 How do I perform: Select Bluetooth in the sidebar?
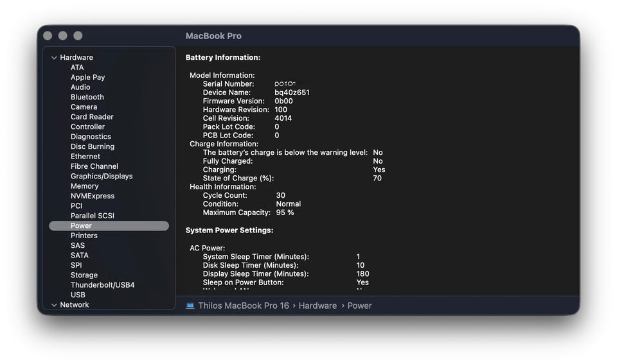point(87,97)
